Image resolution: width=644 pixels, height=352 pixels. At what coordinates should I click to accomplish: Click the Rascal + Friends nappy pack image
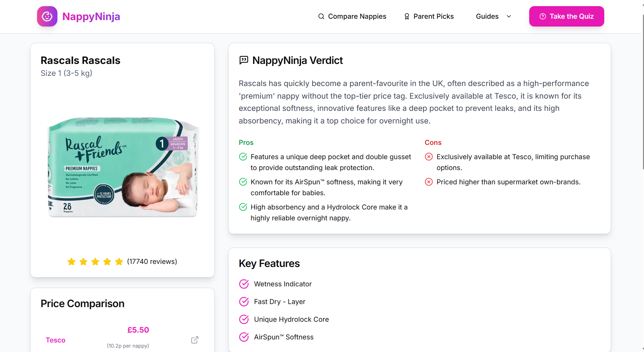[x=123, y=167]
